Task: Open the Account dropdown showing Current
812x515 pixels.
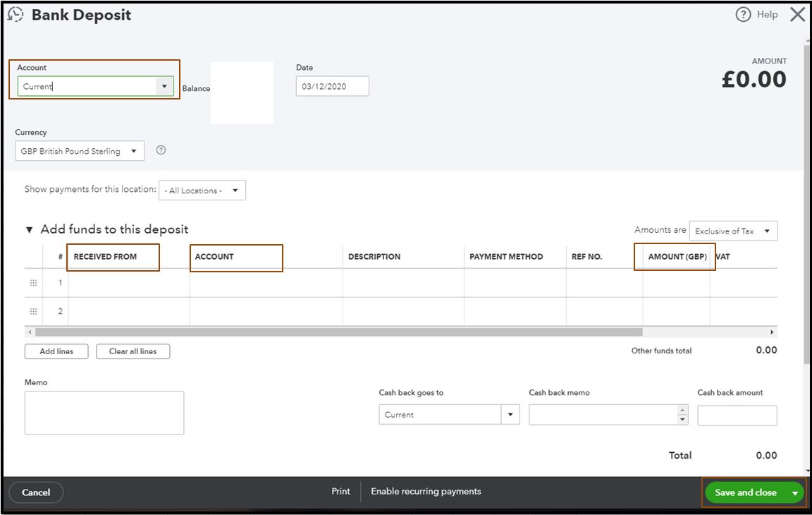Action: tap(164, 85)
